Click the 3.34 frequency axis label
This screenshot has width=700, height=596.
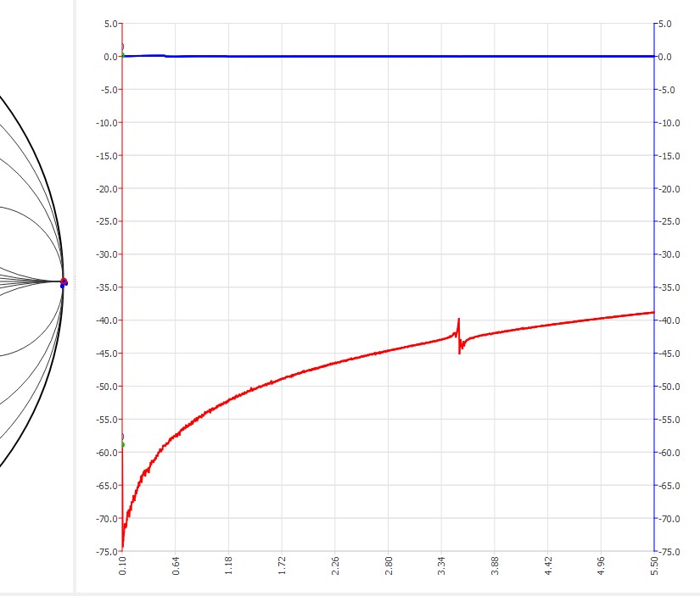point(441,565)
